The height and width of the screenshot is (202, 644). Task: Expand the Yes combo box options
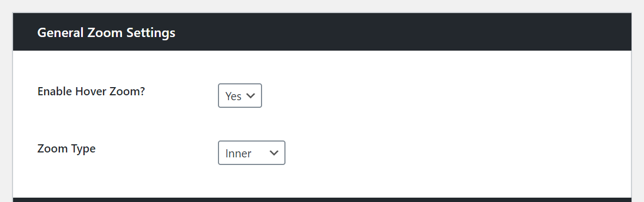(x=240, y=96)
